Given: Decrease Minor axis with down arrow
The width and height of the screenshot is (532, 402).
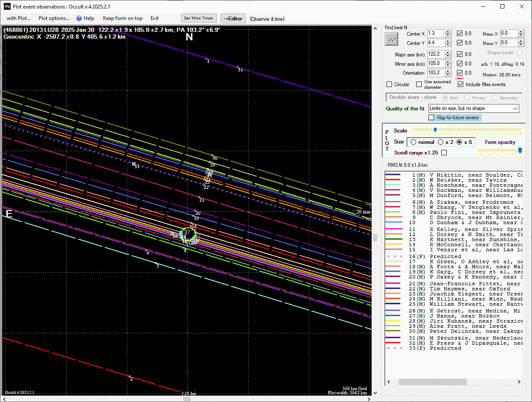Looking at the screenshot, I should click(x=448, y=65).
